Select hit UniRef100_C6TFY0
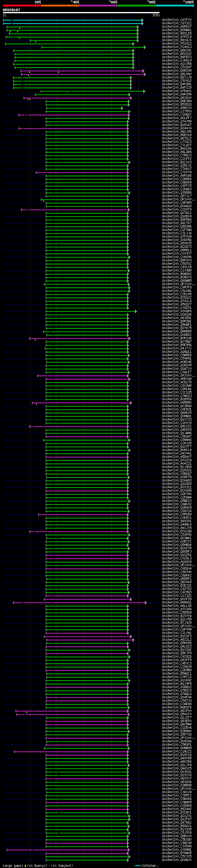Screen dimensions: 197x868 click(x=177, y=20)
